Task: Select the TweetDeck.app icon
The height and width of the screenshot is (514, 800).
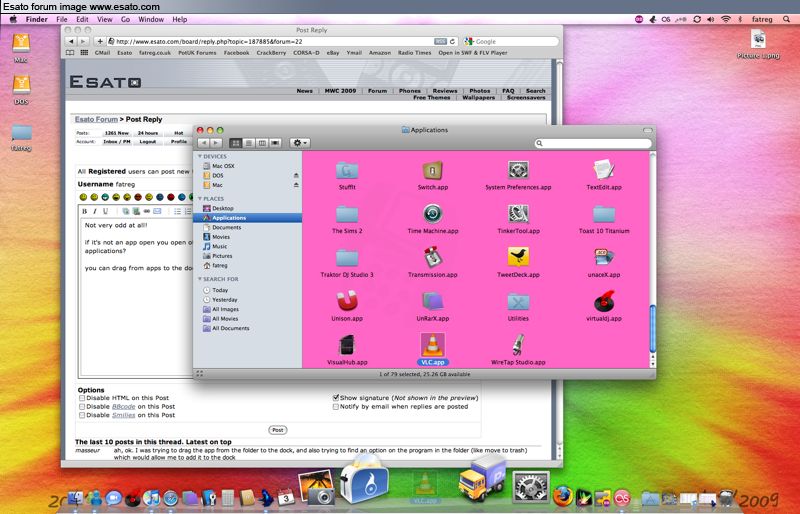Action: point(518,257)
